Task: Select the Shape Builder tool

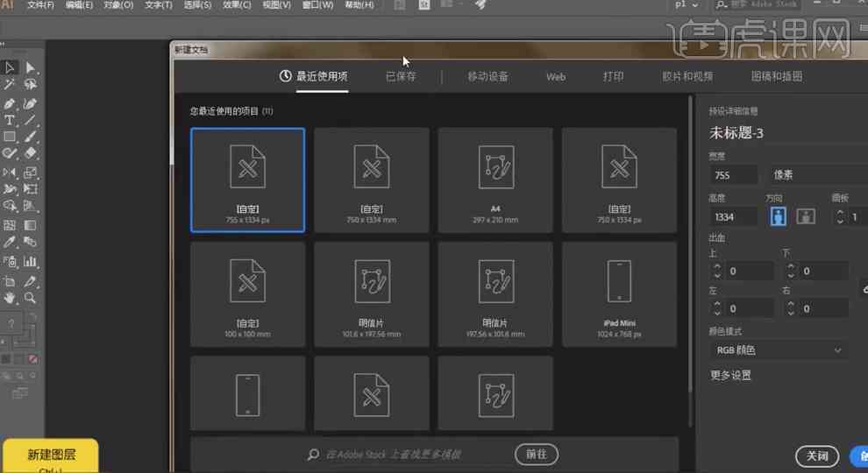Action: (10, 206)
